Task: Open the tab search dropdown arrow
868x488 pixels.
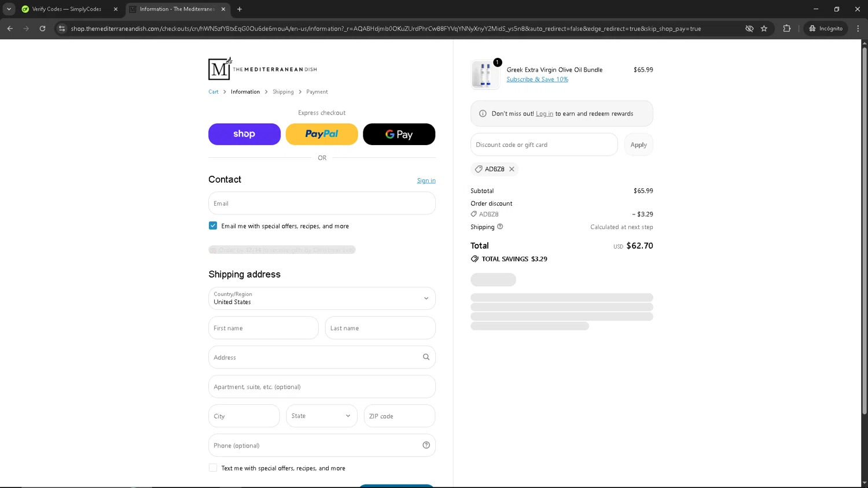Action: pyautogui.click(x=9, y=9)
